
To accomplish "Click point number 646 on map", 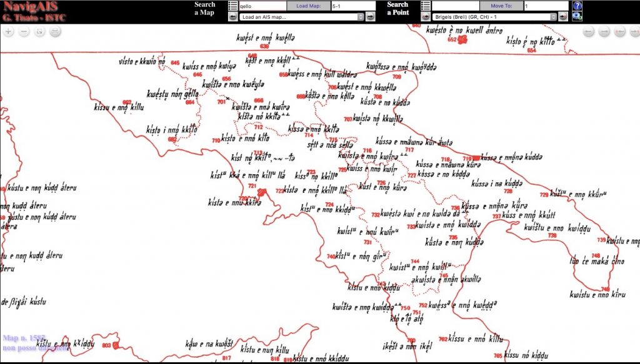I will coord(197,74).
